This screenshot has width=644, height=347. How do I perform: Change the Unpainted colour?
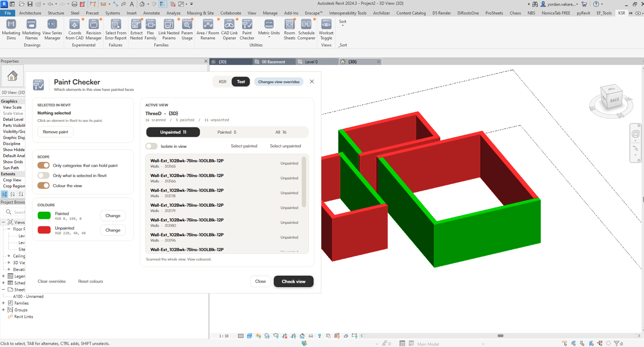coord(113,230)
